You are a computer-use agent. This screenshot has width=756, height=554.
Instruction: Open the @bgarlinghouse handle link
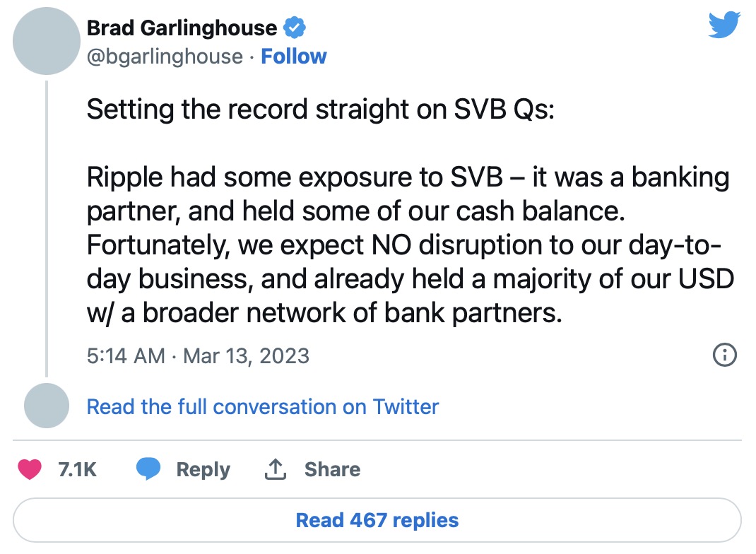click(x=165, y=57)
